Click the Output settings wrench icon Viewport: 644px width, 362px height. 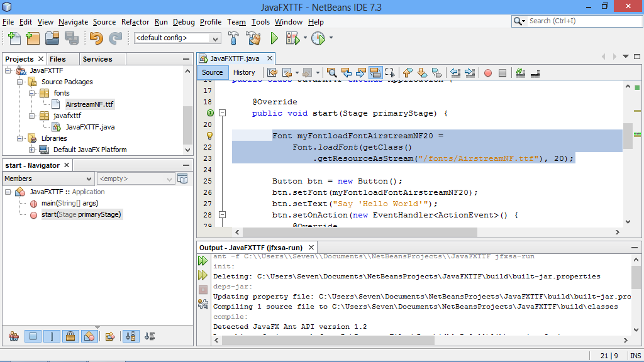pos(203,304)
